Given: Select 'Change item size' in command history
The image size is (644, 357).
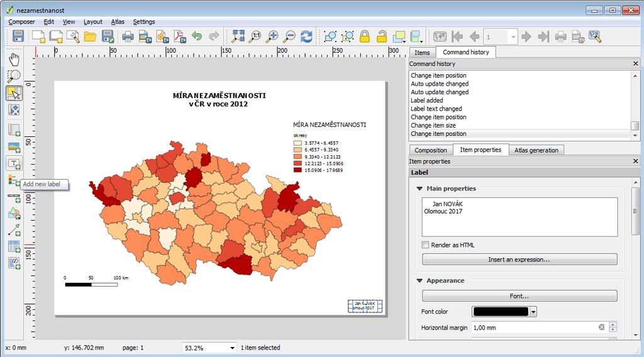Looking at the screenshot, I should tap(433, 126).
